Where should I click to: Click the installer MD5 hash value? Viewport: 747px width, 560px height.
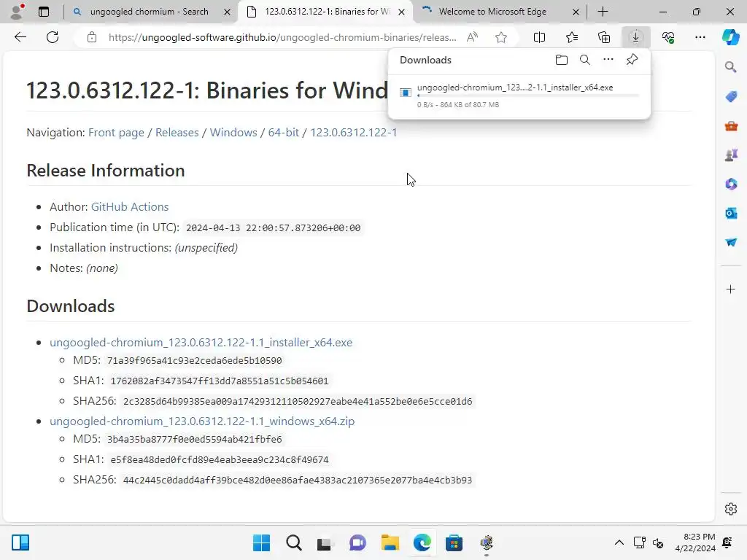[194, 360]
